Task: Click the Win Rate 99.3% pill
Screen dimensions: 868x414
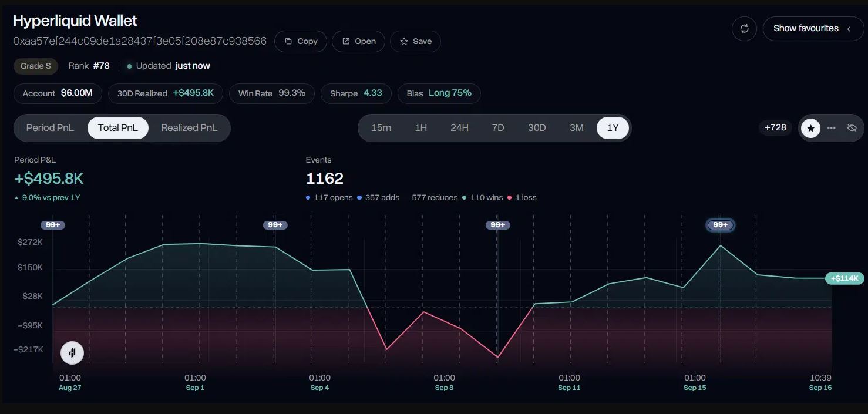Action: pyautogui.click(x=271, y=93)
